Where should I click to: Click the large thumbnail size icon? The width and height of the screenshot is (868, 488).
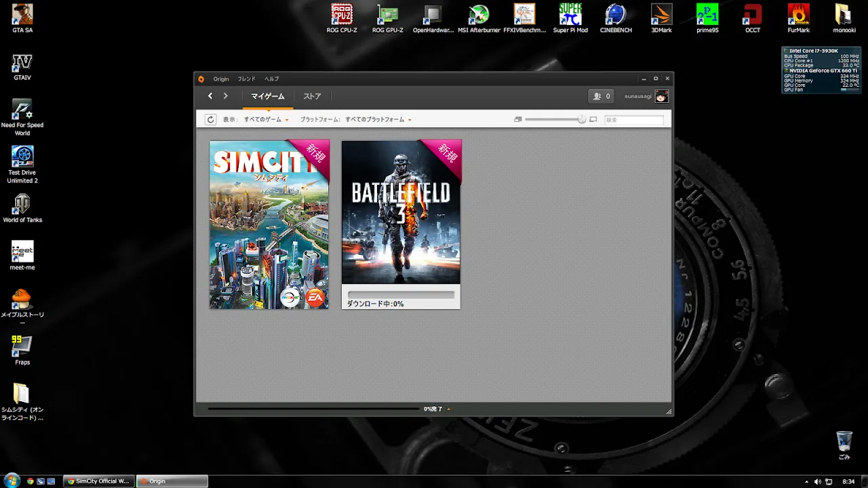(593, 119)
